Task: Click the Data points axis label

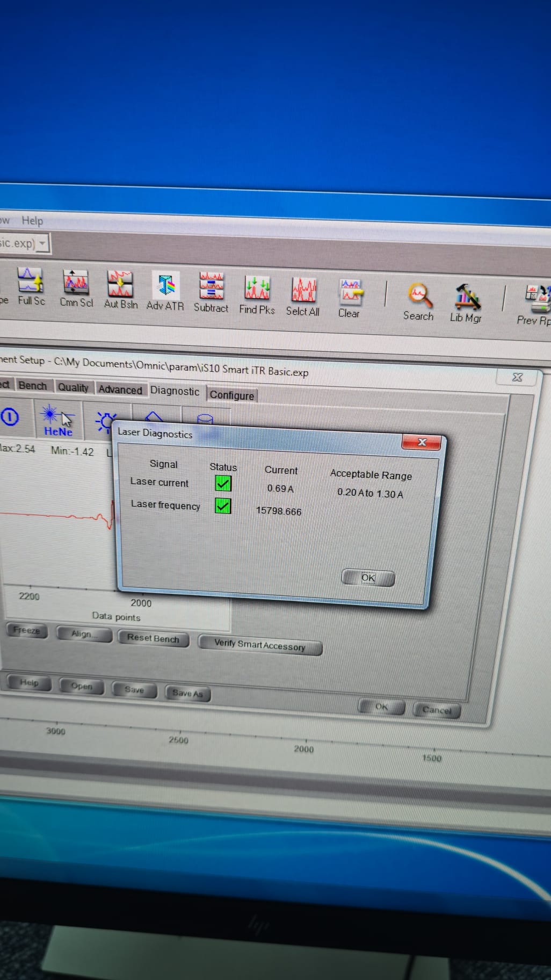Action: coord(116,616)
